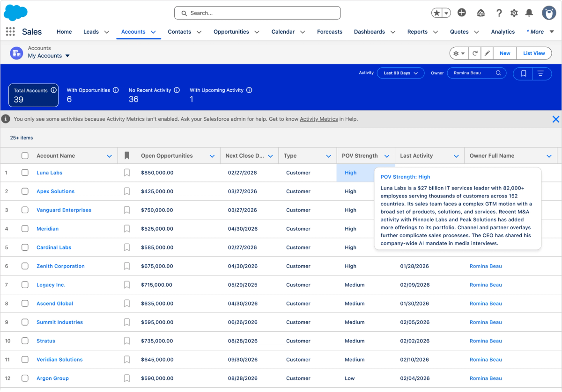Click the Owner filter field Romina Beau
This screenshot has width=562, height=392.
(x=477, y=73)
